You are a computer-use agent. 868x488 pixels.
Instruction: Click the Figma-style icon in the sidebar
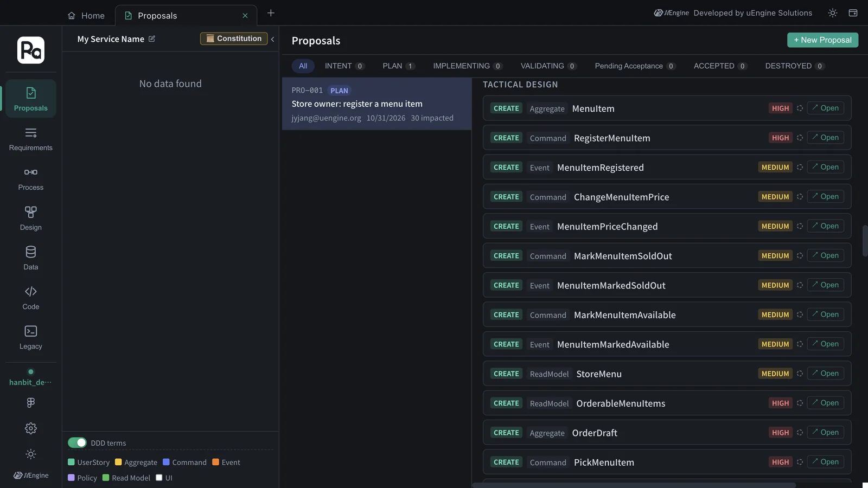click(31, 402)
